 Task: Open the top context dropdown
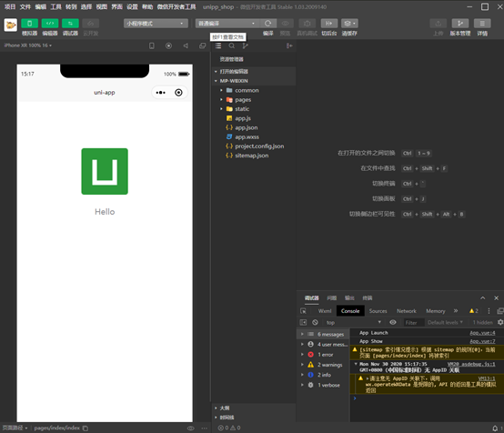tap(354, 322)
